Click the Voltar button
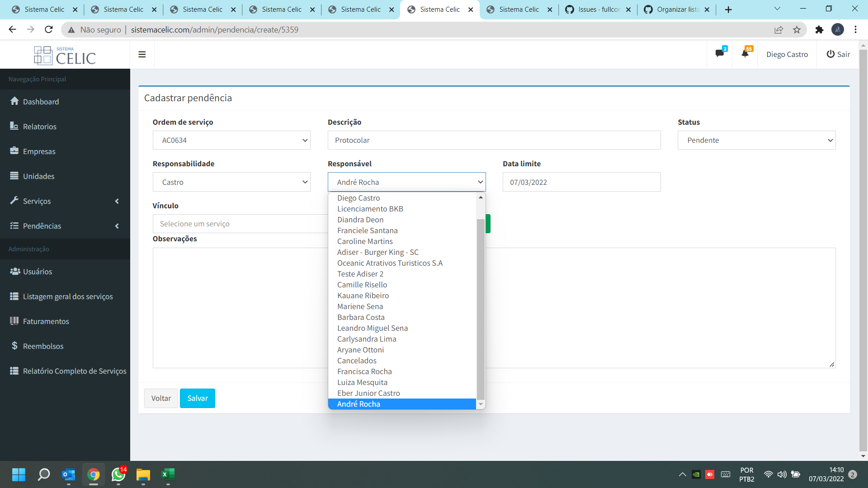Screen dimensions: 868x488 click(x=160, y=398)
